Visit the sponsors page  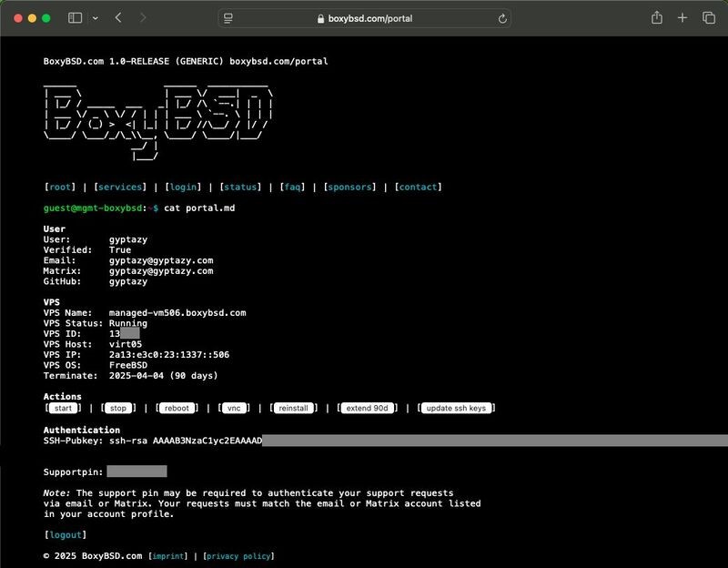pyautogui.click(x=349, y=188)
